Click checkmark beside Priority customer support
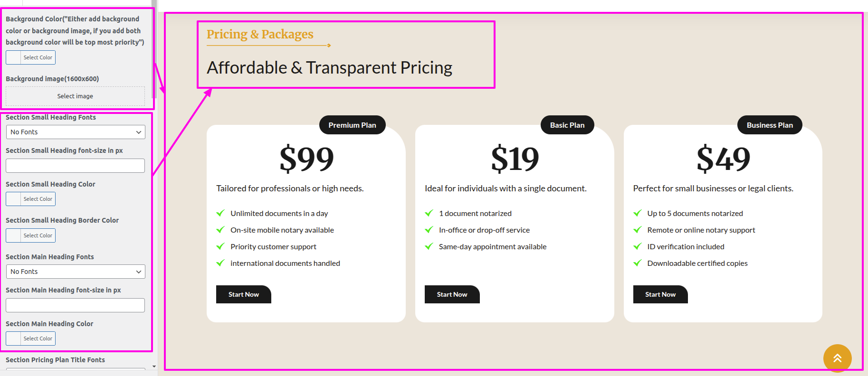 [220, 246]
